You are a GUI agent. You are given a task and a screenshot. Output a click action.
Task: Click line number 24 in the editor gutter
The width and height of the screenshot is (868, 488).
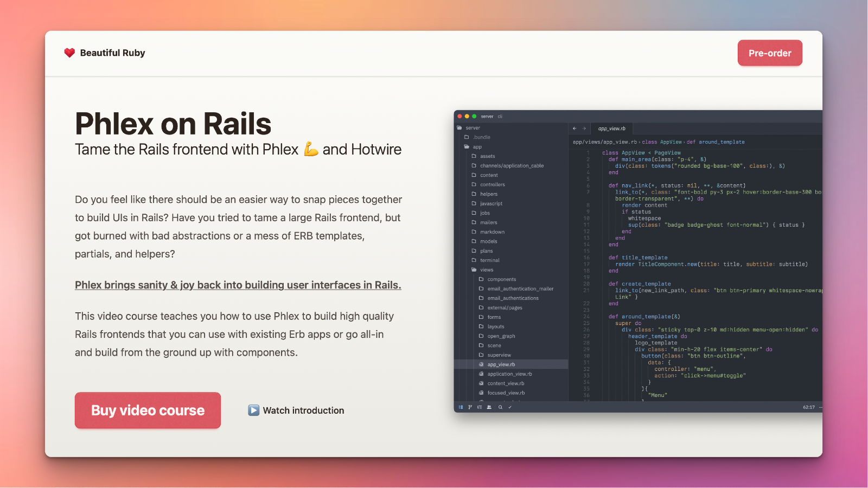(586, 317)
